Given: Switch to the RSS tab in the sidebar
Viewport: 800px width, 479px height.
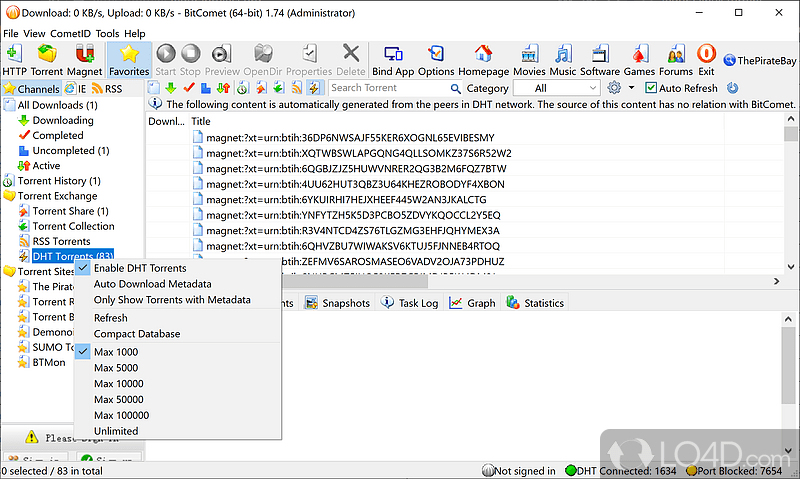Looking at the screenshot, I should [x=107, y=89].
